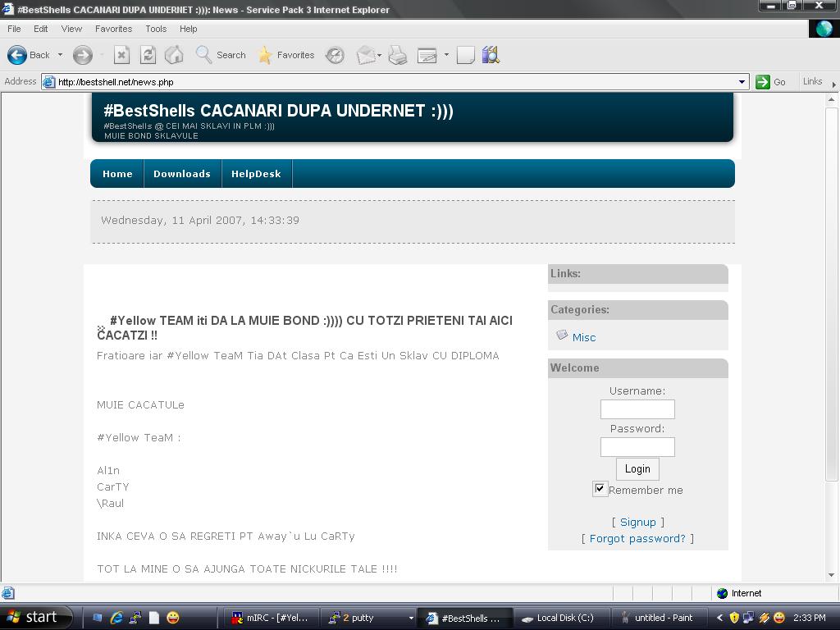Open Favorites star in toolbar
This screenshot has width=840, height=630.
pos(265,55)
